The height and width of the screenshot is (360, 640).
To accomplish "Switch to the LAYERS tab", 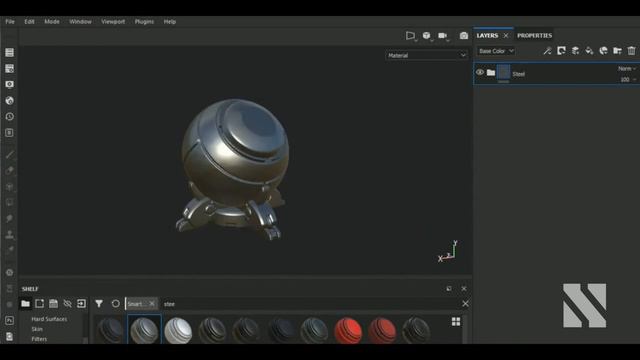I will (487, 36).
